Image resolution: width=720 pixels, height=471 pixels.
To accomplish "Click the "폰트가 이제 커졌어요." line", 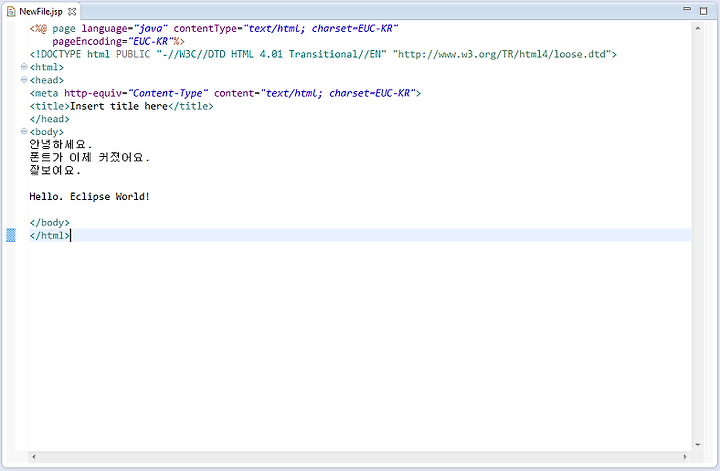I will pos(90,157).
